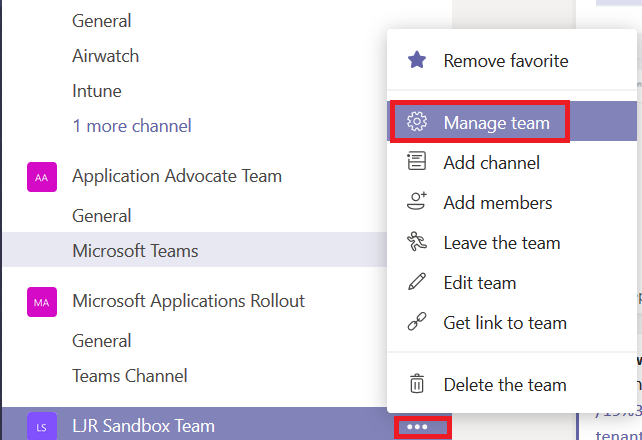Open General under Microsoft Applications Rollout
Image resolution: width=642 pixels, height=440 pixels.
[x=102, y=341]
